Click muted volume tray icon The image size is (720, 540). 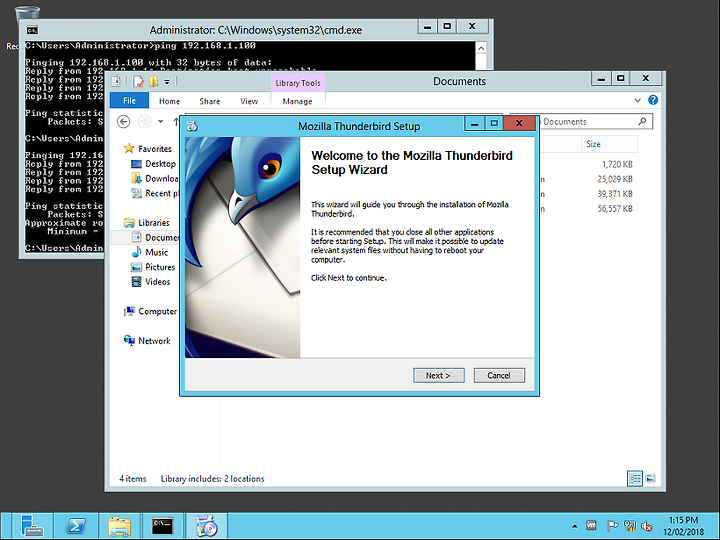(x=647, y=526)
